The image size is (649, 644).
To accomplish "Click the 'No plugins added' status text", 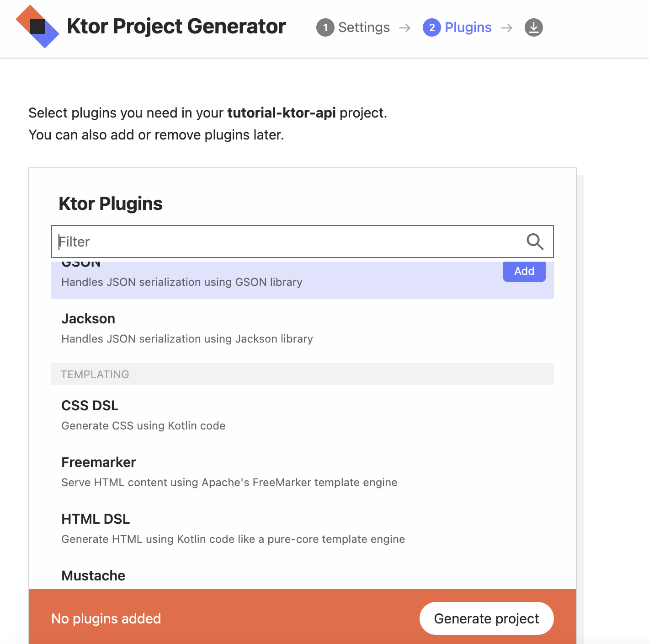I will [106, 618].
